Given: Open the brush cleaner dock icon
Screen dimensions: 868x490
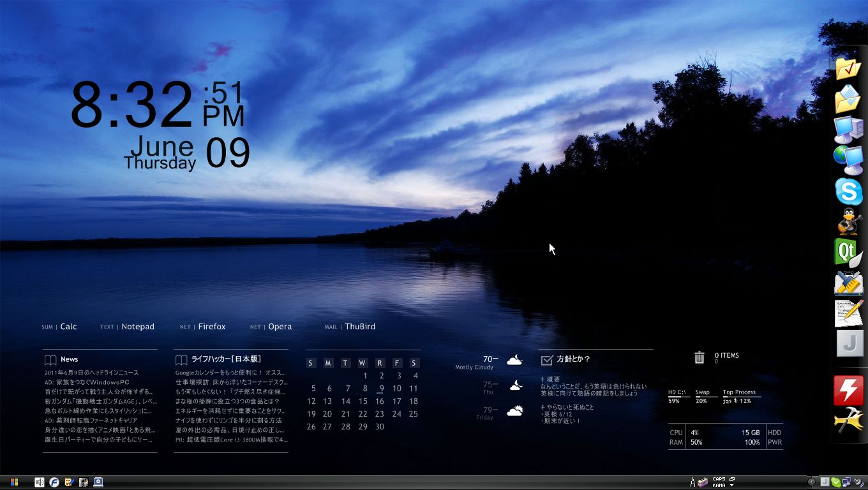Looking at the screenshot, I should tap(848, 283).
